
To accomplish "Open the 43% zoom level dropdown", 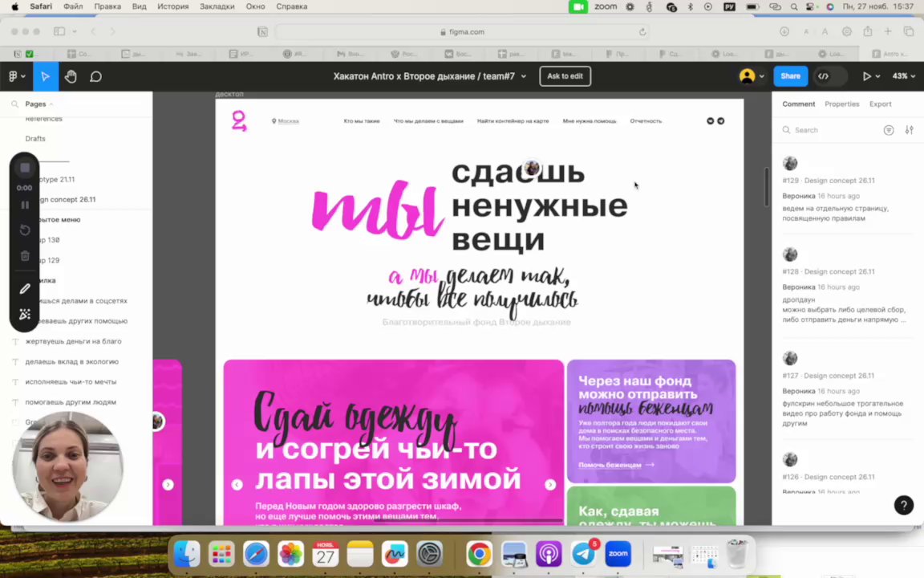I will coord(904,76).
